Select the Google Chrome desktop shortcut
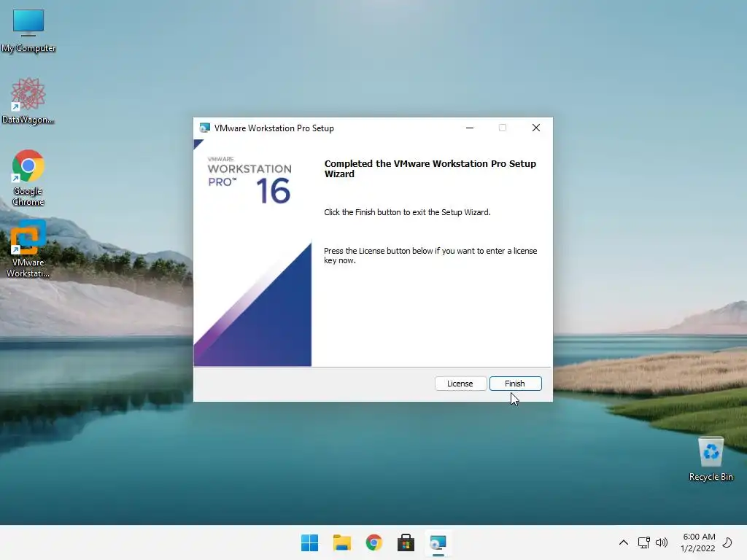This screenshot has height=560, width=747. pyautogui.click(x=28, y=178)
